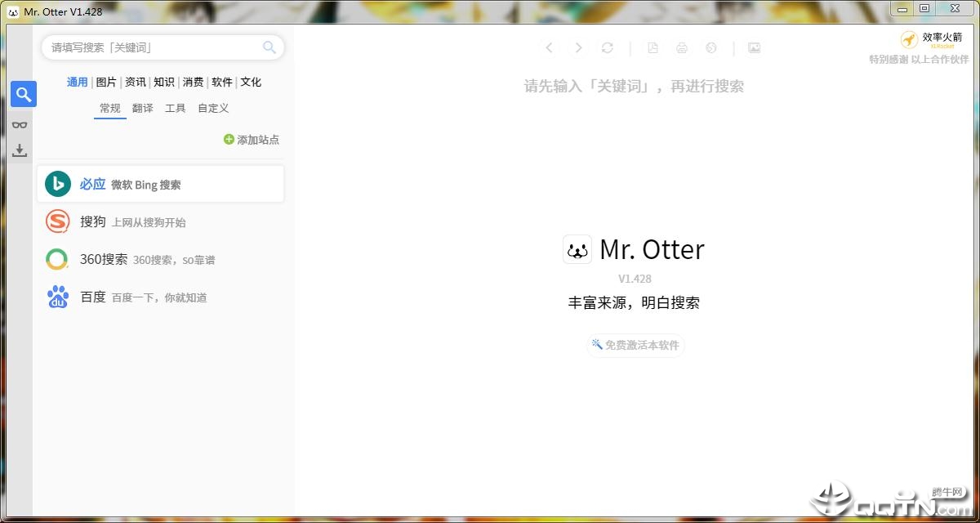Click the 效率火箭 rocket icon
The height and width of the screenshot is (523, 980).
[x=909, y=40]
